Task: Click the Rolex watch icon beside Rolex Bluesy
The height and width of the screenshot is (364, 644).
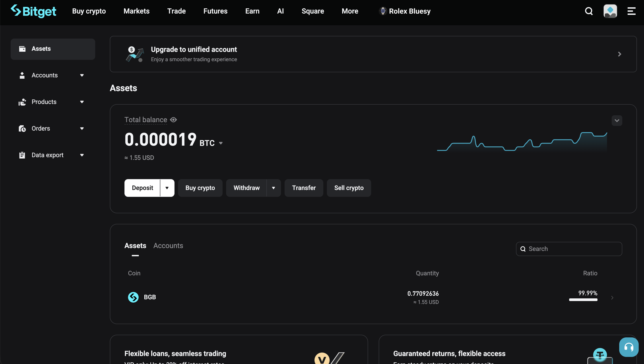Action: (383, 11)
